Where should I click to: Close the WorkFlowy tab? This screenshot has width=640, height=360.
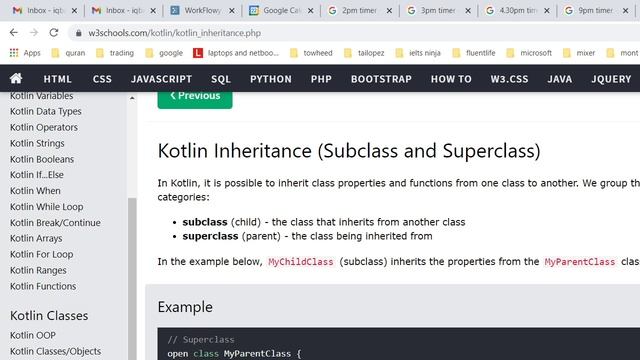(232, 11)
